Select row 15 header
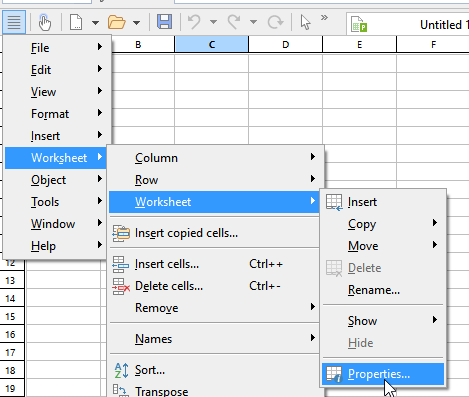469x397 pixels. 12,316
